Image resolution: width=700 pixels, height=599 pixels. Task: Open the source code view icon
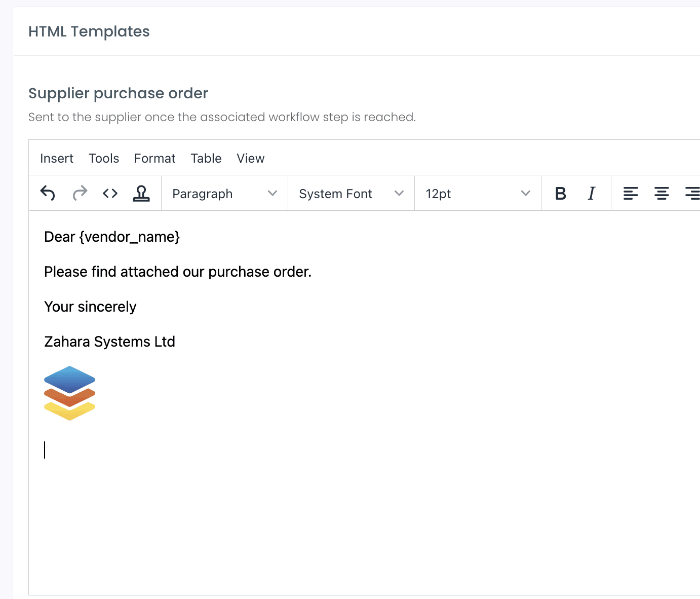tap(110, 194)
